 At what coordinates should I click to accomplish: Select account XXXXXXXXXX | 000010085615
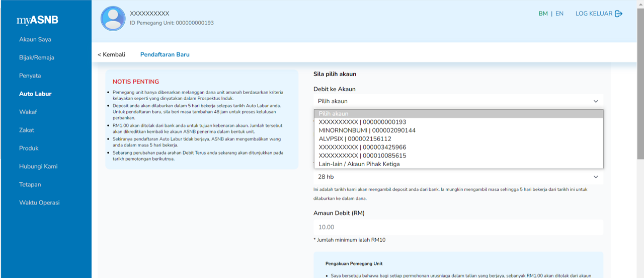pos(458,156)
